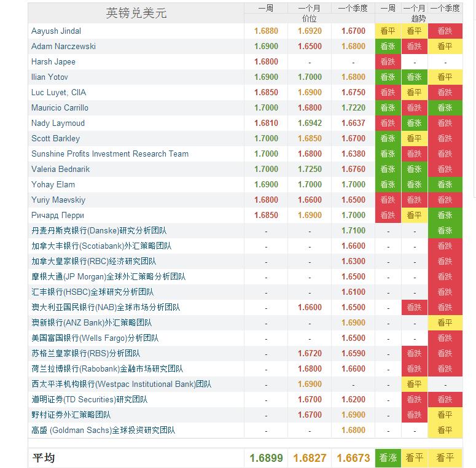Select the average one-month price 1.6827
476x468 pixels.
coord(310,458)
